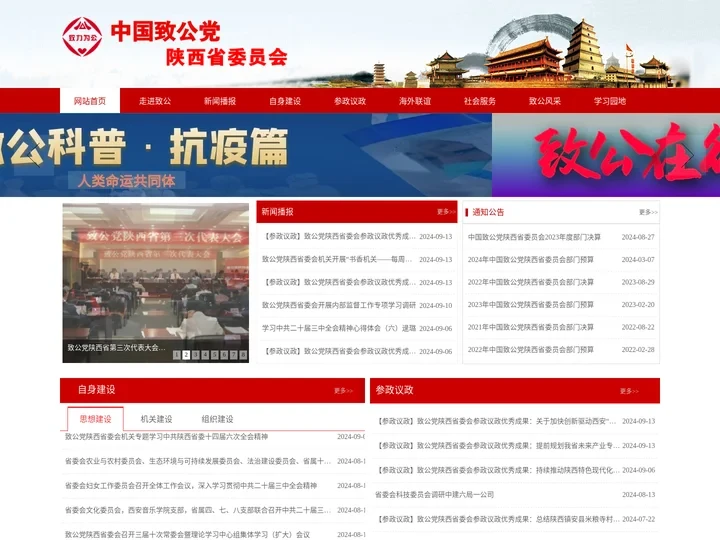Open the 学习园地 menu
The width and height of the screenshot is (720, 540).
[x=610, y=101]
